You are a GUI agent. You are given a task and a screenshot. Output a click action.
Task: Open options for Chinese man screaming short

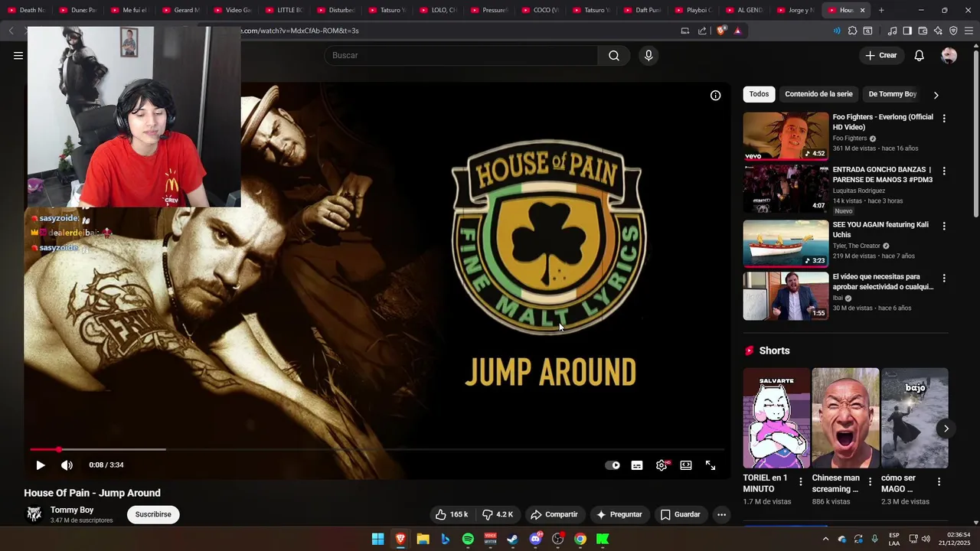870,482
